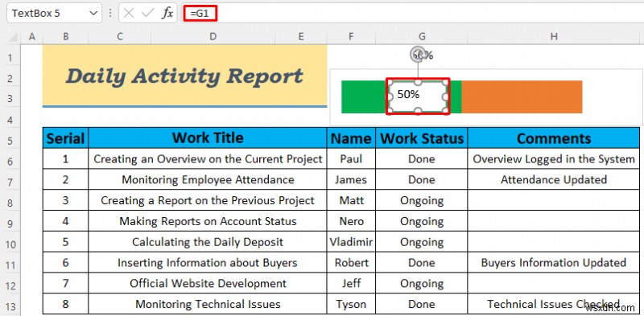Click the Cancel (X) icon in formula bar
This screenshot has height=316, width=644.
click(x=129, y=13)
